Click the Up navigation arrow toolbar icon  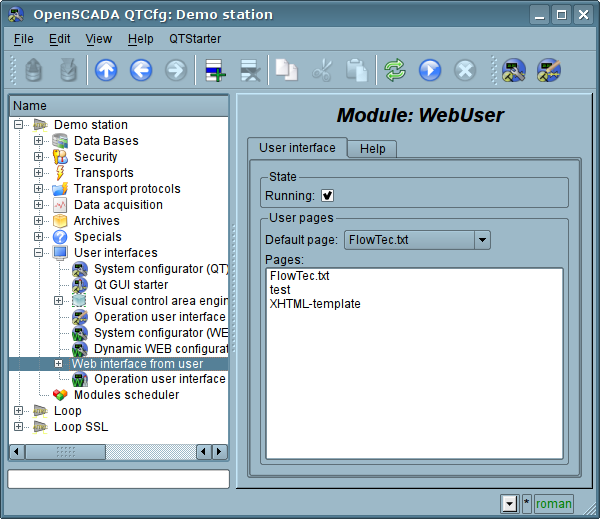pos(105,70)
